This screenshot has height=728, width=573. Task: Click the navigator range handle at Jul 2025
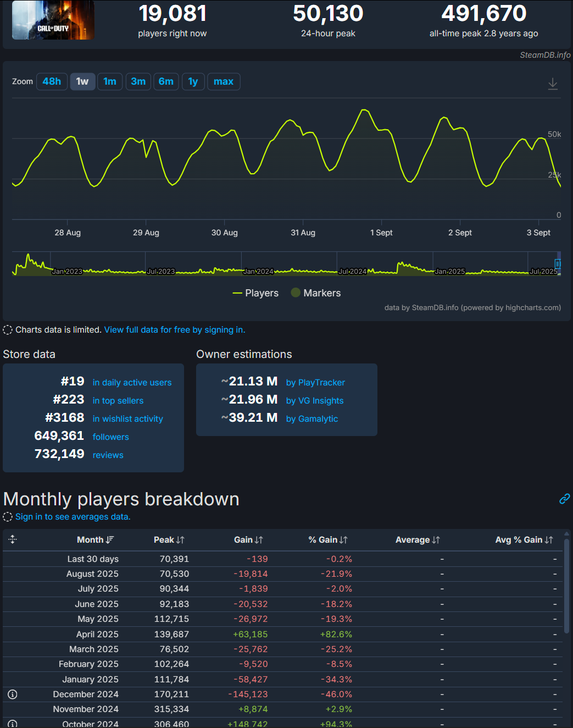coord(558,264)
